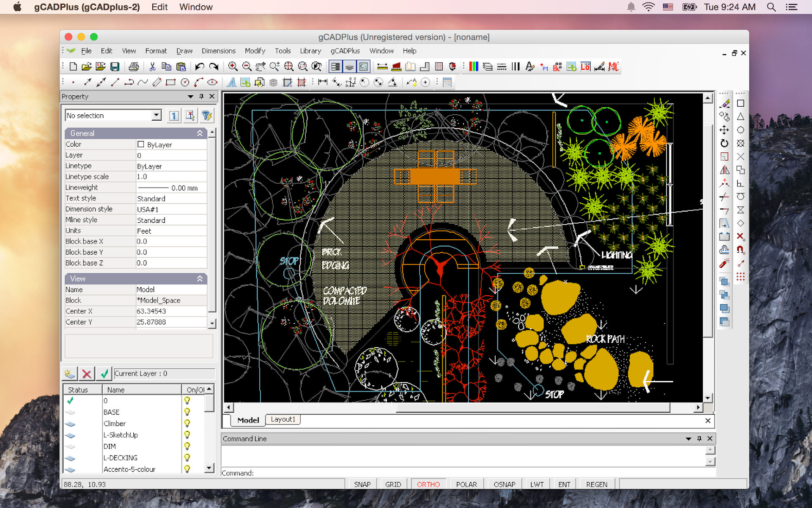Open the Draw menu
Viewport: 812px width, 508px height.
click(184, 51)
